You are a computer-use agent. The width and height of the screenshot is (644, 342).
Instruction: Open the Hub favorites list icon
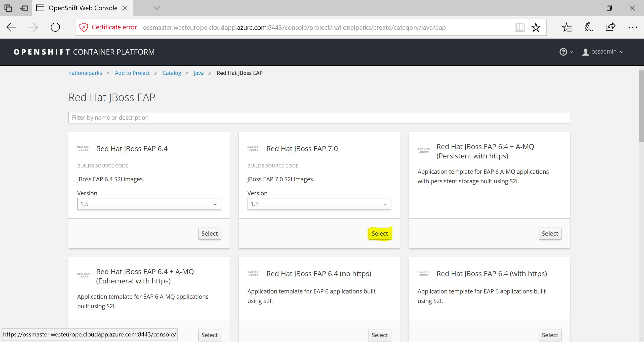[567, 27]
